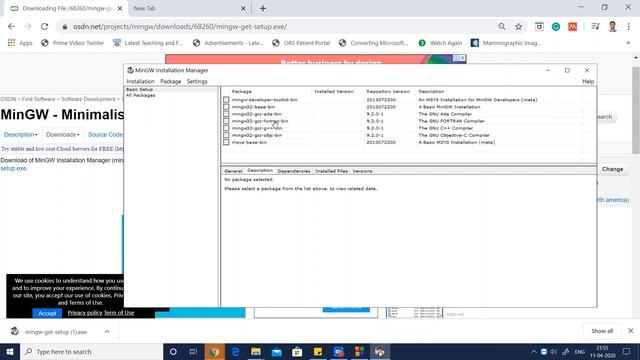
Task: Open the Settings menu
Action: pos(197,82)
